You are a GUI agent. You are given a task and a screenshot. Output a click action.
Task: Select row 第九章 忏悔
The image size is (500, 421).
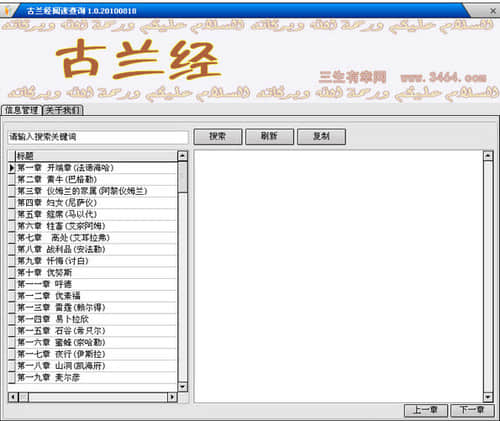pyautogui.click(x=96, y=261)
